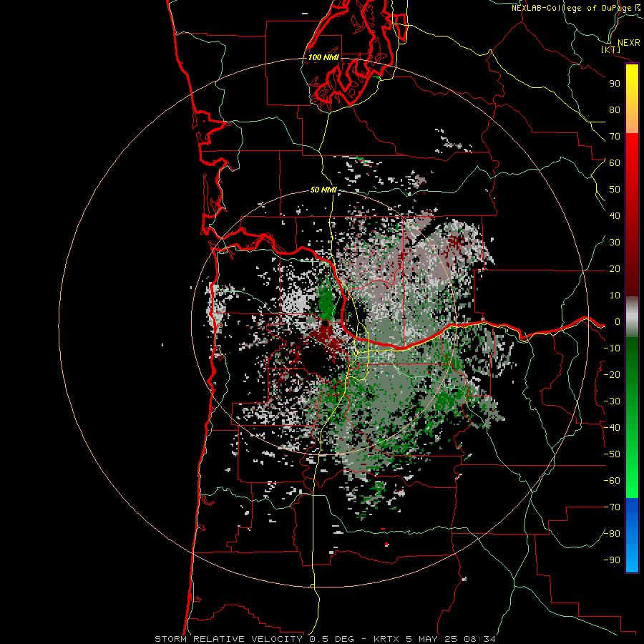Select the -40 value on the velocity scale

612,428
